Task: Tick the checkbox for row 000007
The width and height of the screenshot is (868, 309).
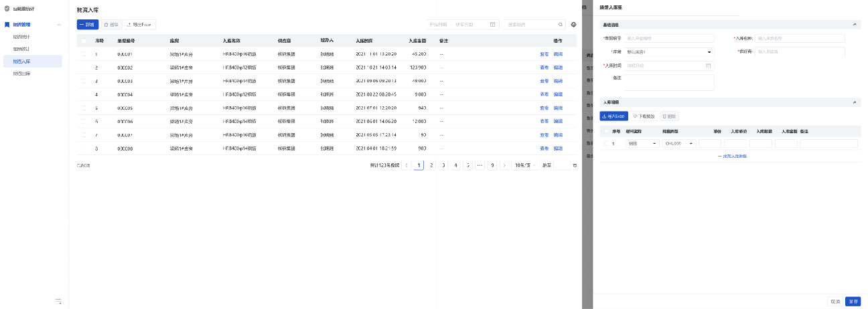Action: [84, 134]
